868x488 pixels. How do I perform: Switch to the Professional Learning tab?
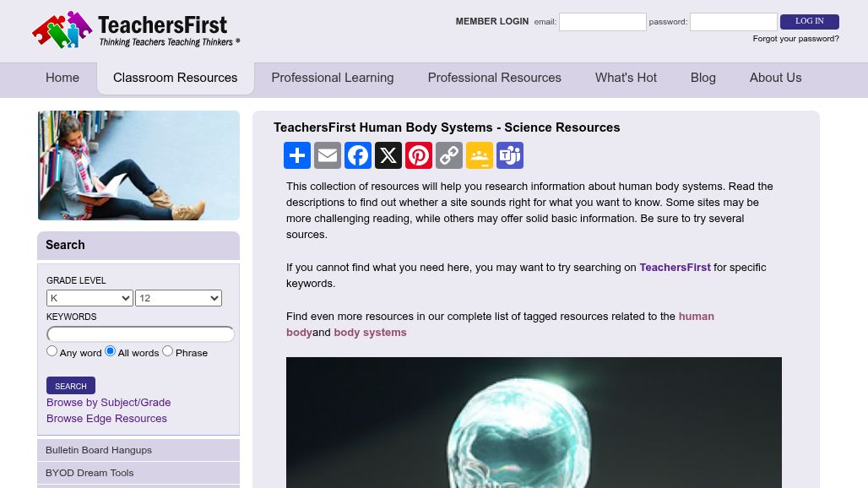pos(332,78)
